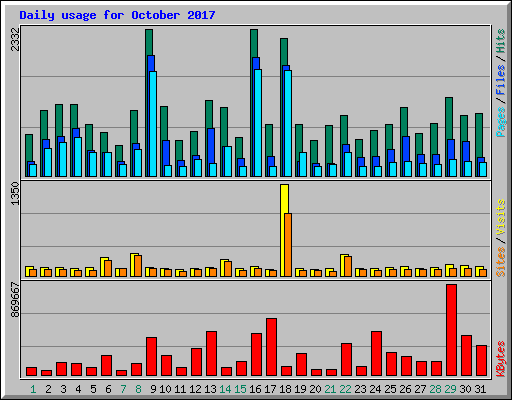Click day 18 on the x-axis
This screenshot has height=400, width=512.
pos(285,389)
